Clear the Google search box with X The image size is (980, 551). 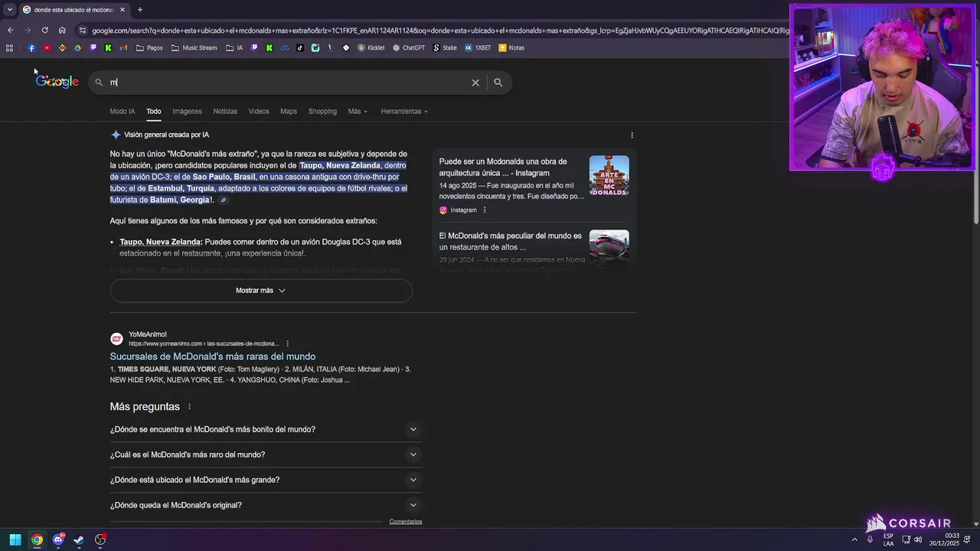[x=475, y=83]
